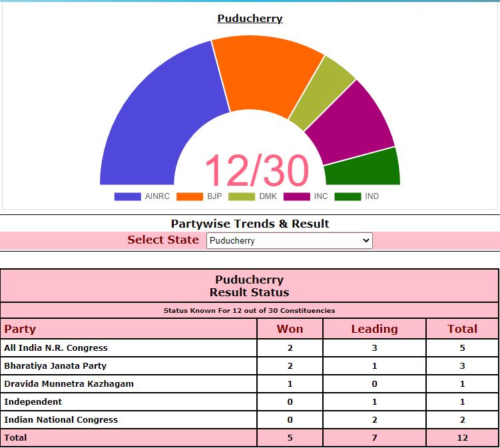Click the IND legend label
Image resolution: width=500 pixels, height=448 pixels.
pos(372,196)
